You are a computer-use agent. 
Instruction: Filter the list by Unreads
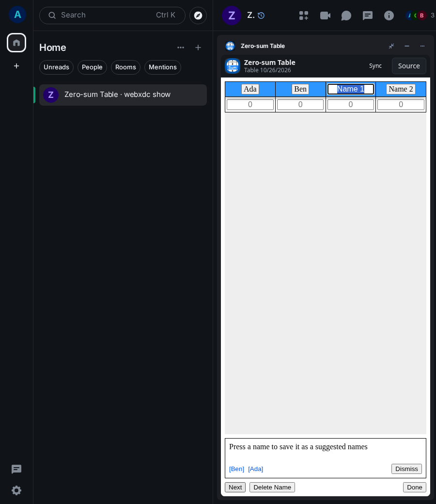56,67
